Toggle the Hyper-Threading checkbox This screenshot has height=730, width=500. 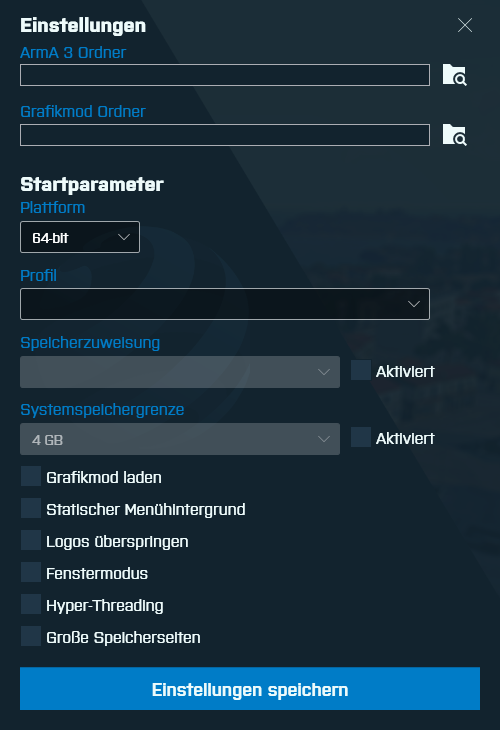31,604
